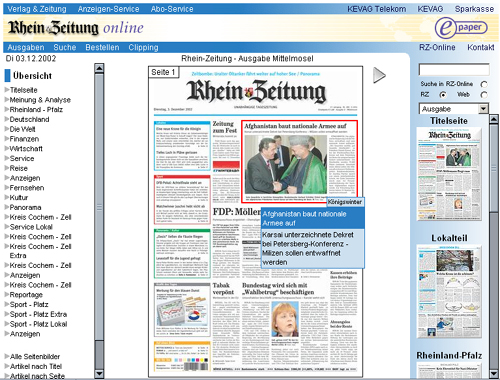Open Kontakt link
The width and height of the screenshot is (500, 380).
click(x=481, y=47)
